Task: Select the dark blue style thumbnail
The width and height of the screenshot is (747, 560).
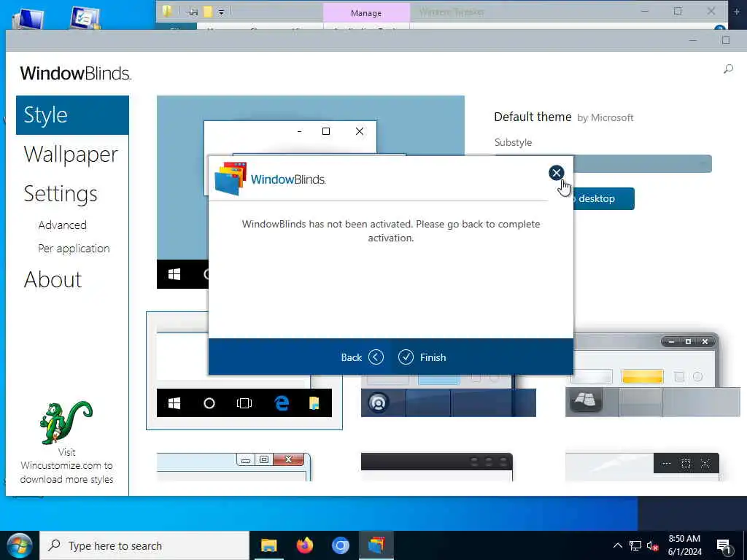Action: pyautogui.click(x=449, y=396)
